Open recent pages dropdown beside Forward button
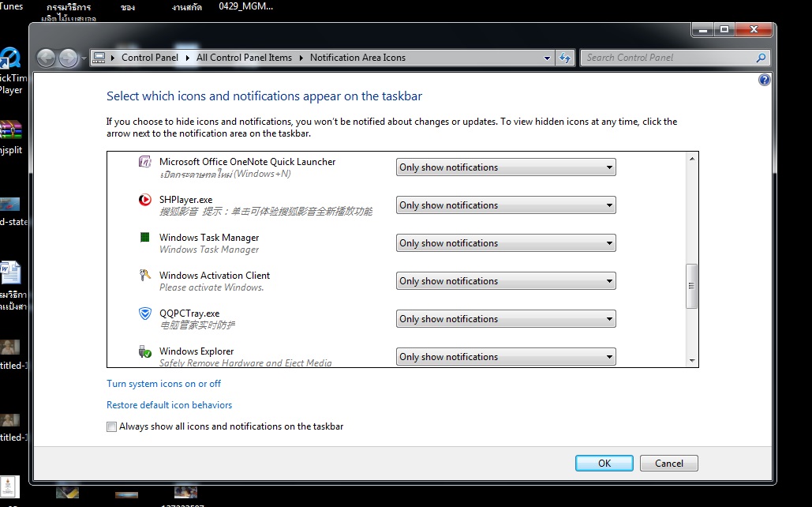 coord(84,58)
